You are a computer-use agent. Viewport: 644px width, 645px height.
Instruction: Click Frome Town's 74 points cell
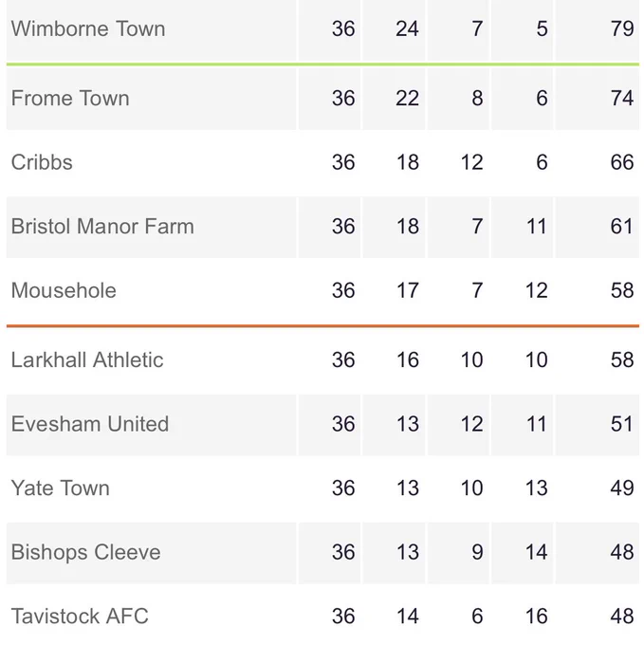tap(622, 99)
